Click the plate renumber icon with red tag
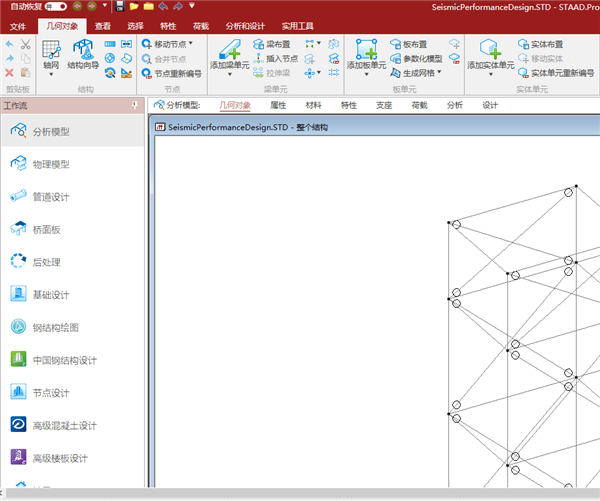This screenshot has width=600, height=501. pos(454,59)
